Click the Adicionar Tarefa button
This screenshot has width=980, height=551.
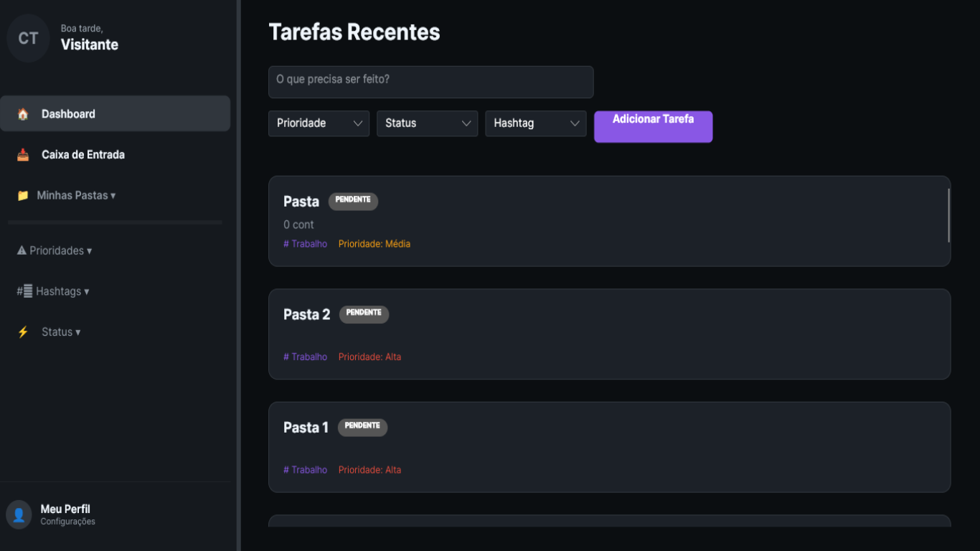653,126
